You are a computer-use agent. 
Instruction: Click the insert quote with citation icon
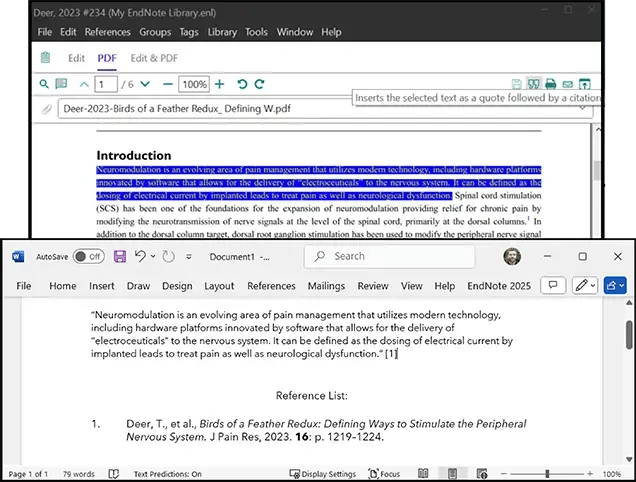click(x=533, y=84)
